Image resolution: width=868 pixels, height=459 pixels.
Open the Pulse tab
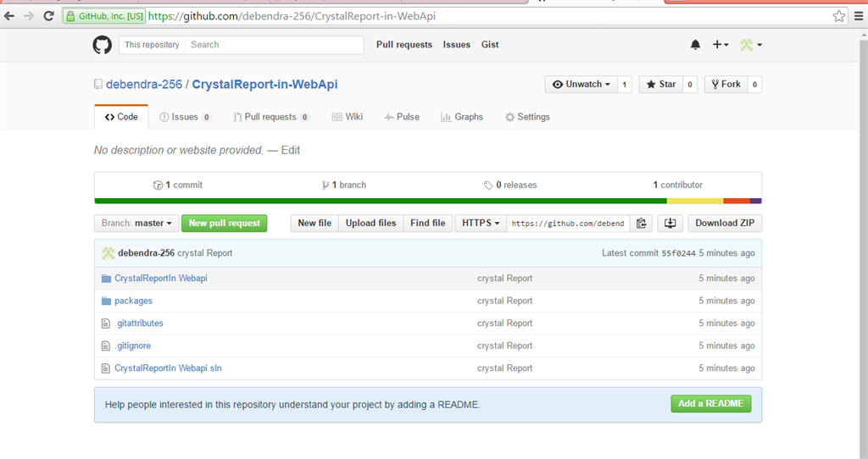click(402, 117)
